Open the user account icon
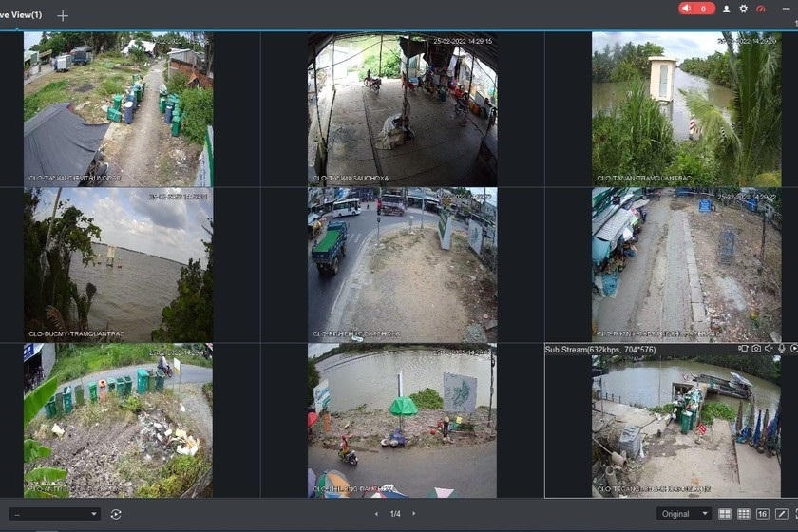Screen dimensions: 798x532 [726, 9]
